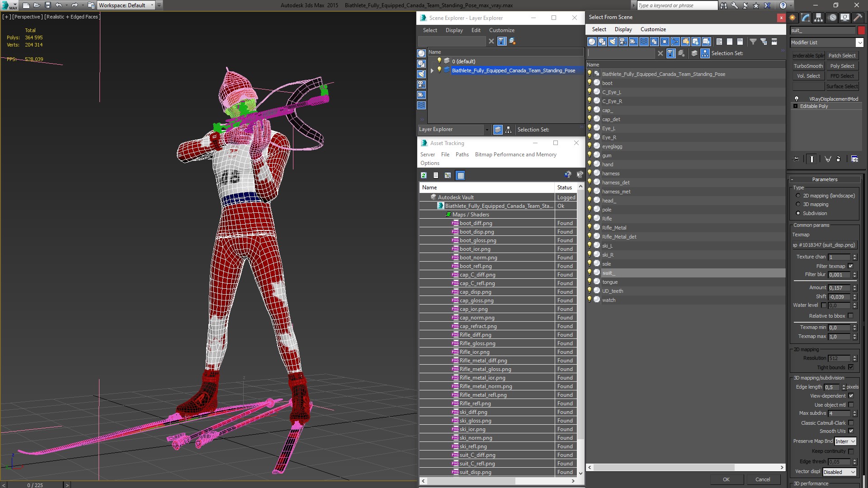The height and width of the screenshot is (488, 868).
Task: Open Paths menu in Asset Tracking
Action: click(462, 155)
